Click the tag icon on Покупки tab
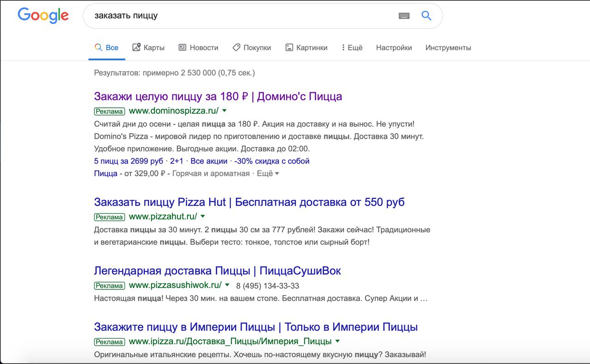This screenshot has width=590, height=364. 236,47
